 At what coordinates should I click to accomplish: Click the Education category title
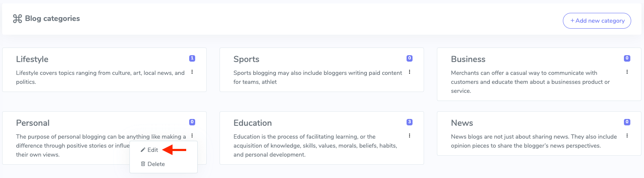(252, 123)
